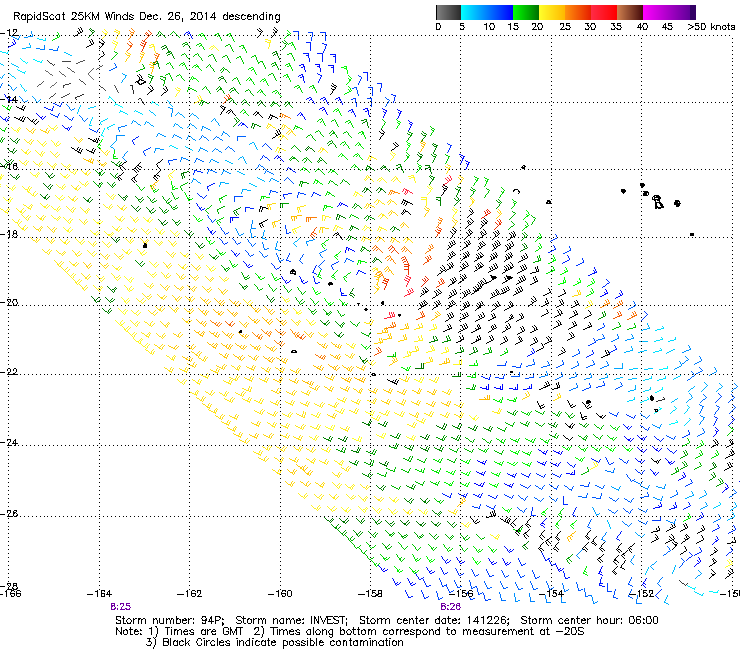Screen dimensions: 740x650
Task: Click the purple time label ending ':26'
Action: click(x=450, y=607)
